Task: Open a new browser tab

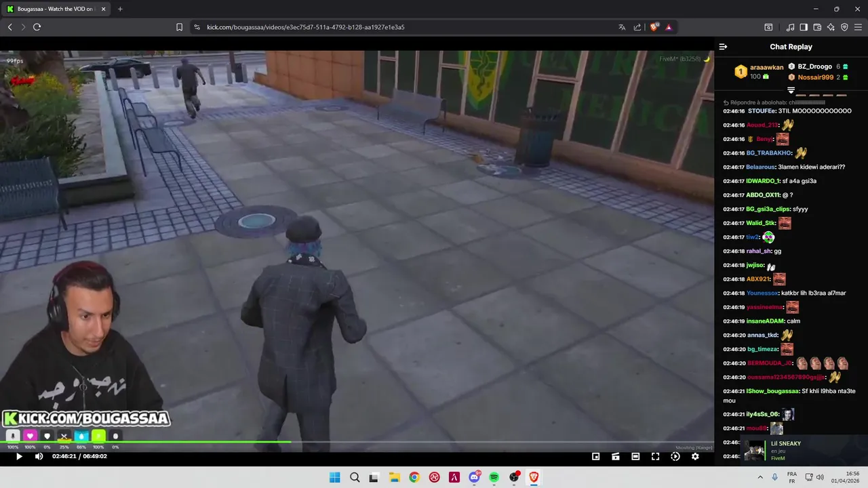Action: (120, 9)
